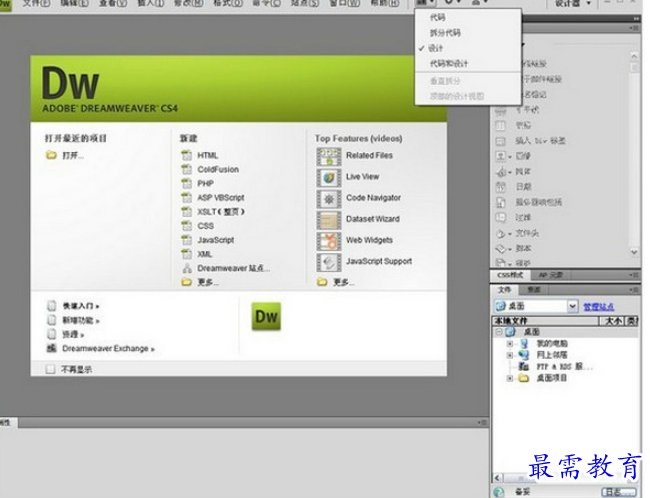The width and height of the screenshot is (650, 498).
Task: Open the dropdown arrow next to 图像
Action: (510, 157)
